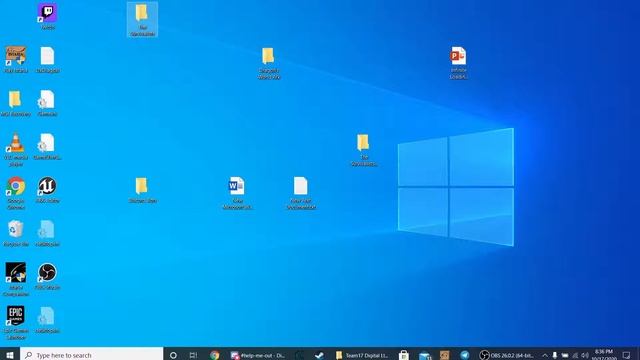This screenshot has height=360, width=640.
Task: Switch to the Team17 Digital folder window
Action: (x=362, y=355)
